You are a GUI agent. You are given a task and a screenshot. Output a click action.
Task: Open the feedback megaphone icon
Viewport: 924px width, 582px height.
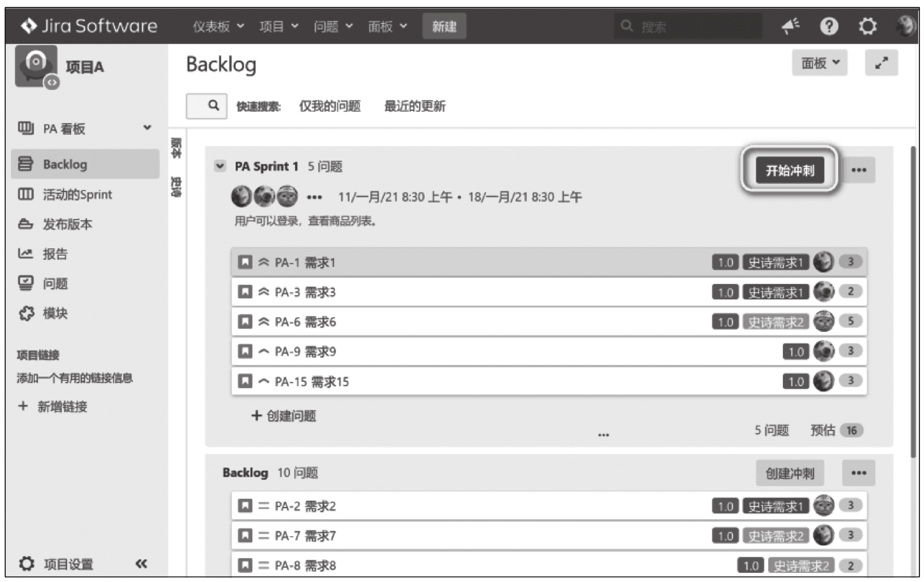coord(790,26)
